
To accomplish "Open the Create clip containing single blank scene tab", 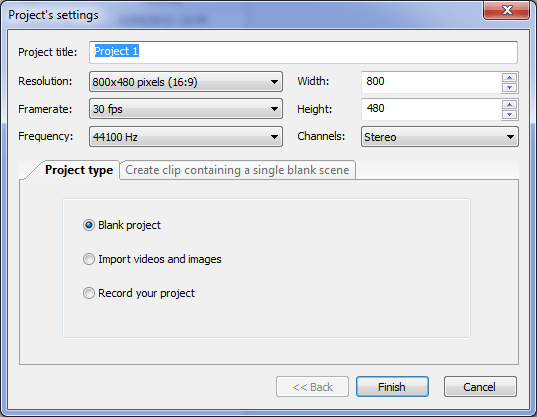I will point(237,170).
